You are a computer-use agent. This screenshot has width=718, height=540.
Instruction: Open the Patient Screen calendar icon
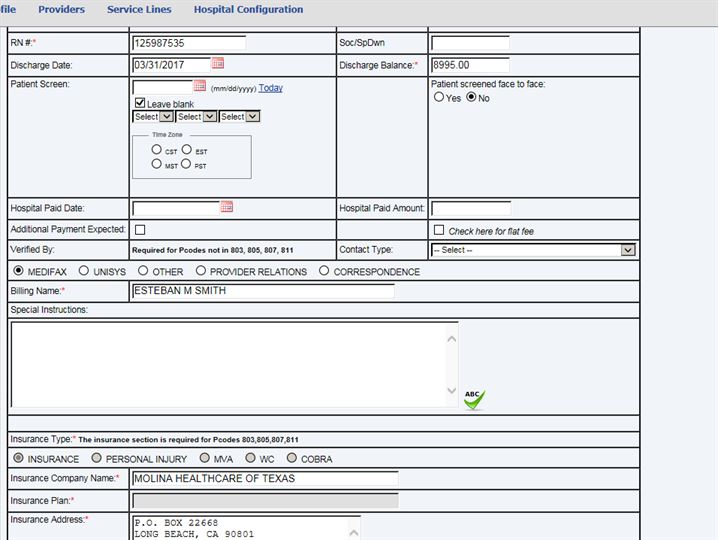tap(199, 87)
